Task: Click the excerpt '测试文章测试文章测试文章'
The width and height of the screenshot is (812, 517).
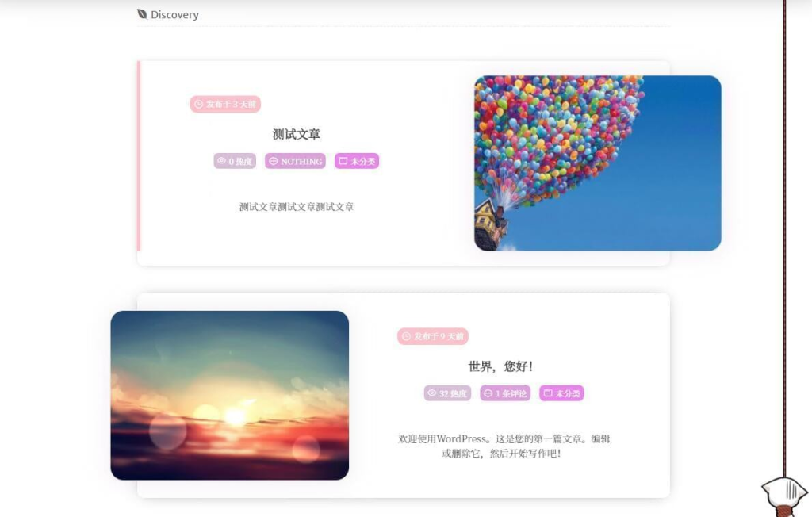Action: click(x=296, y=207)
